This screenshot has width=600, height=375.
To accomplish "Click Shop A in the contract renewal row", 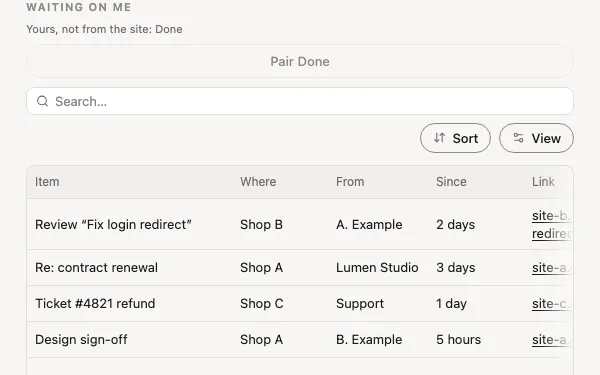I will [x=261, y=268].
